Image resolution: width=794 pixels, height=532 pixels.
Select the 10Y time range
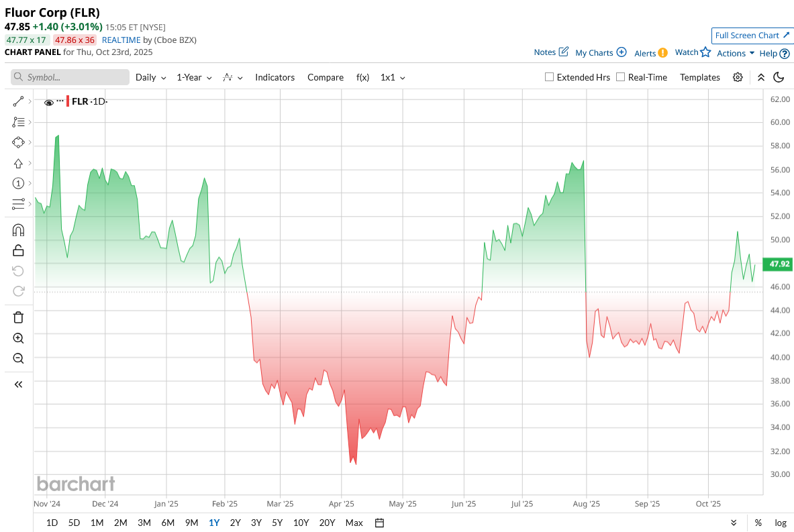point(301,523)
